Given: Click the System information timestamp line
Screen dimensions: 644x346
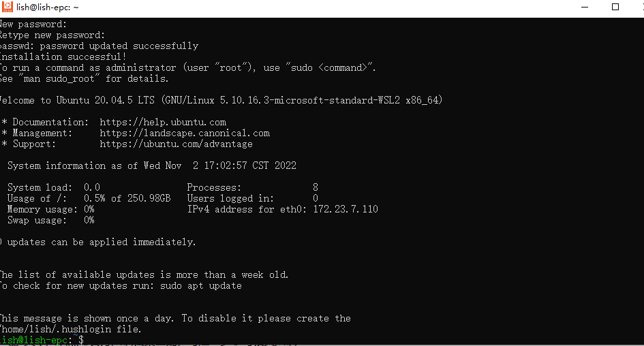Looking at the screenshot, I should (x=151, y=166).
